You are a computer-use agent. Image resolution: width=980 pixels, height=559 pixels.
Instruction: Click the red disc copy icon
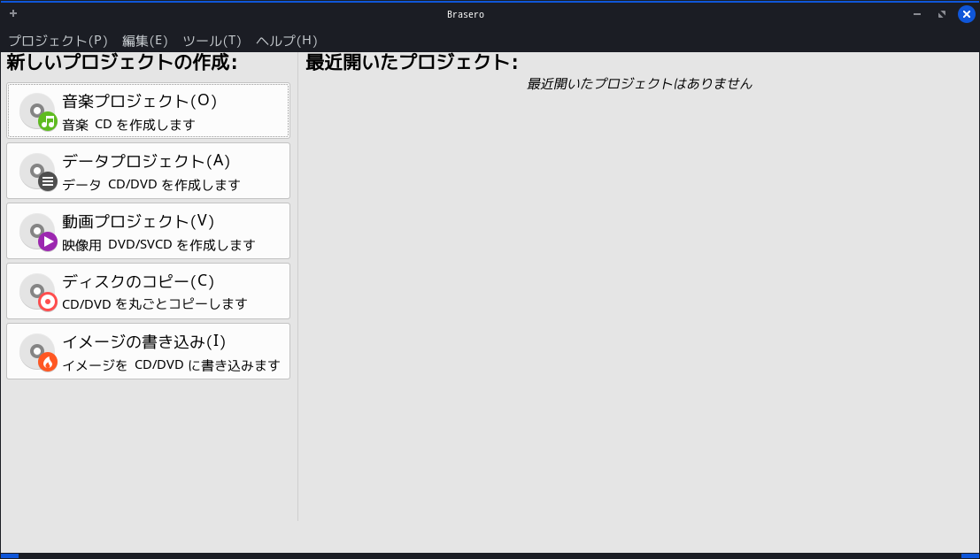pyautogui.click(x=38, y=292)
